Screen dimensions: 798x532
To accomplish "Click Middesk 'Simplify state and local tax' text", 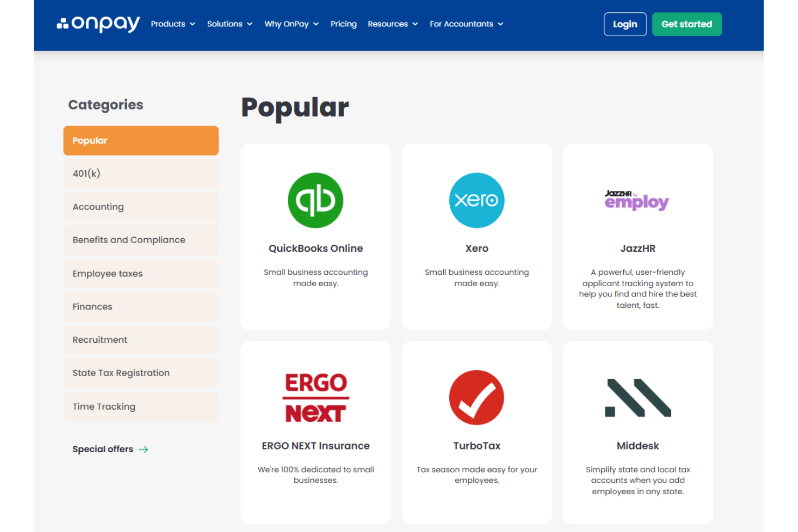I will pyautogui.click(x=638, y=480).
